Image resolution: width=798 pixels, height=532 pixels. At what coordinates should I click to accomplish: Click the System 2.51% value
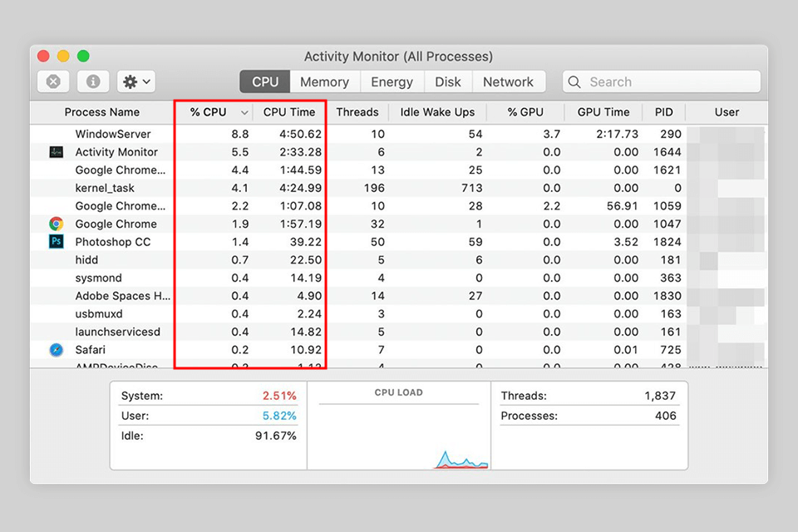click(279, 396)
